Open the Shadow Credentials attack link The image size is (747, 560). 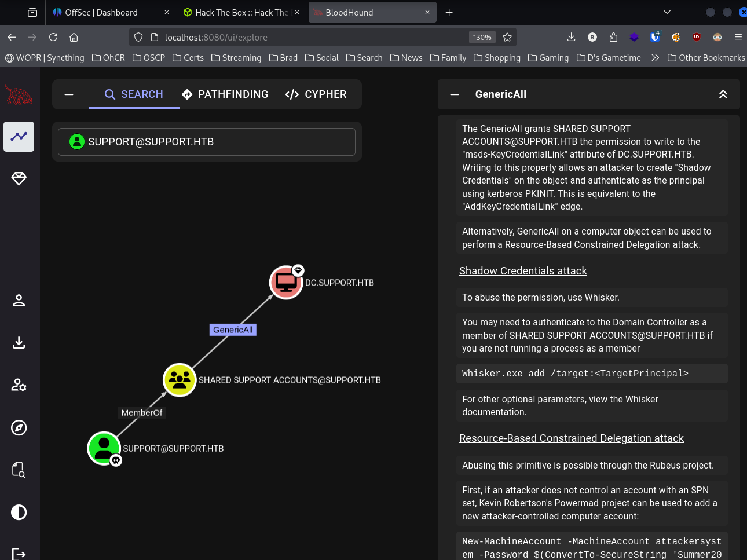[x=523, y=271]
